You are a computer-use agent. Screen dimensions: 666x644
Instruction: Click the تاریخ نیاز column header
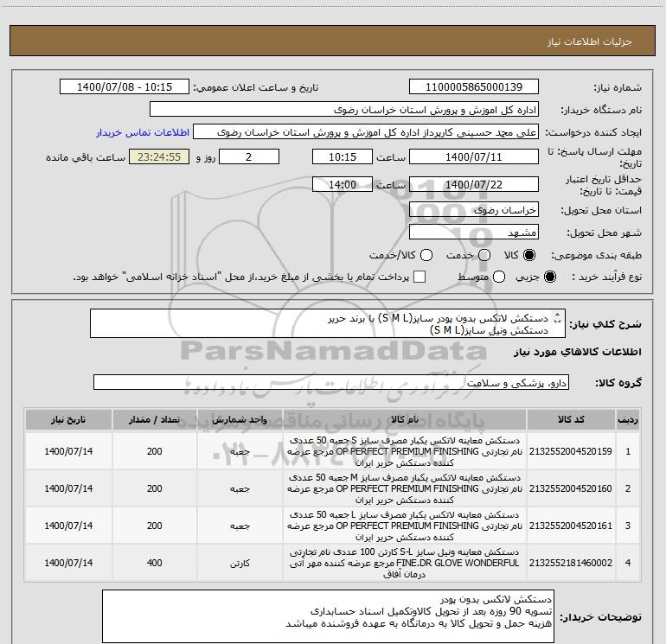click(68, 420)
